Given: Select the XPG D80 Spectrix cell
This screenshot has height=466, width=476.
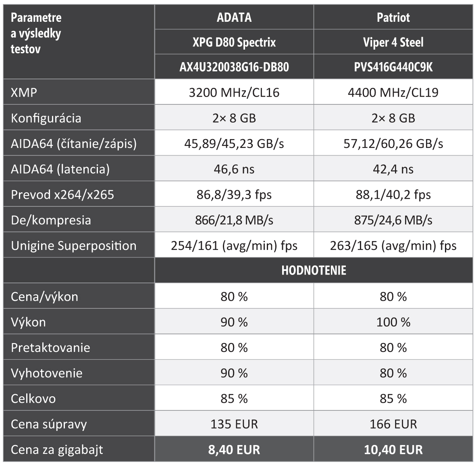Looking at the screenshot, I should [234, 42].
